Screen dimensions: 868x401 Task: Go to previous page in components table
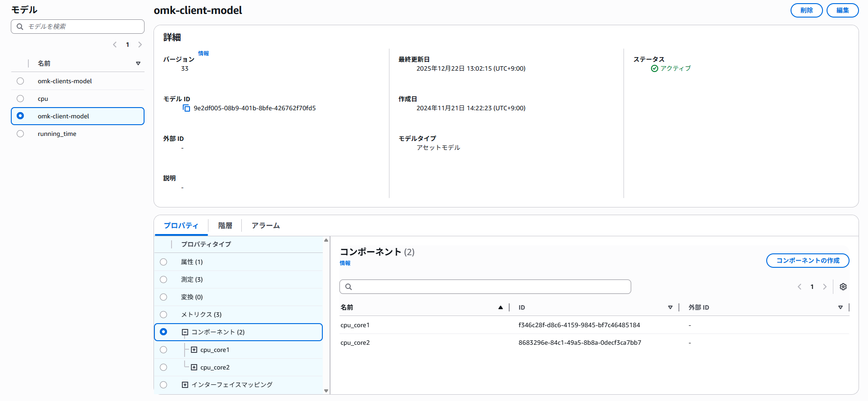tap(800, 287)
